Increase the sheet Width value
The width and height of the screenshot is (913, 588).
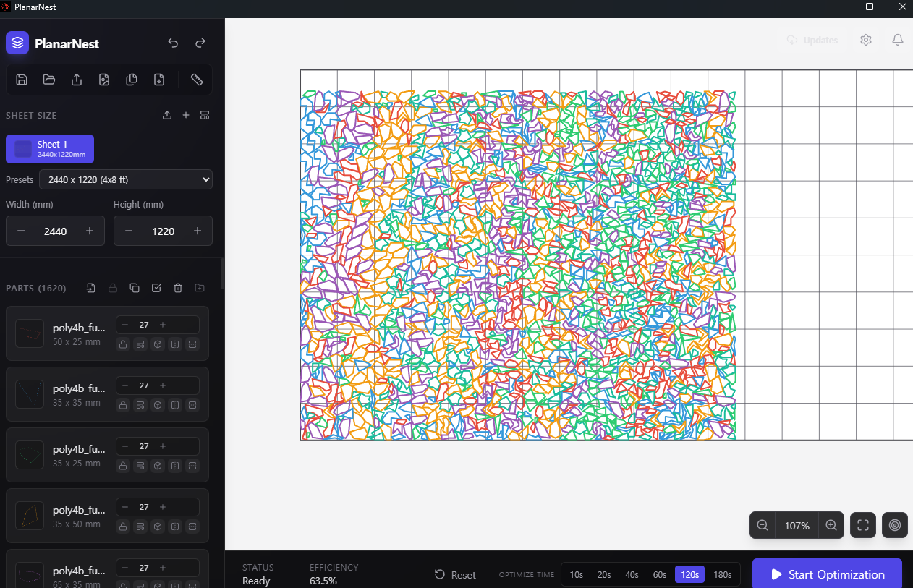click(90, 231)
